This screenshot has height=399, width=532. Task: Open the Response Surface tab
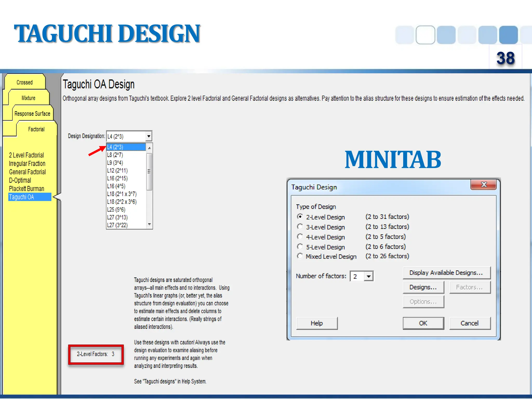point(32,114)
